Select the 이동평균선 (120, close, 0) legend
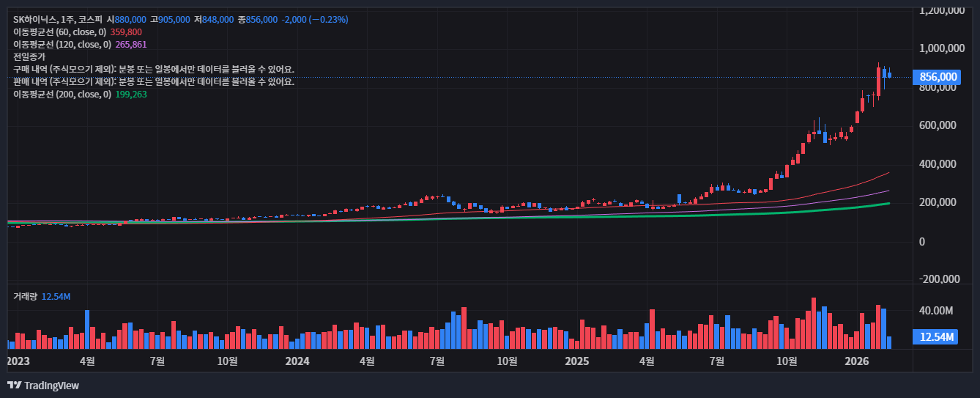 (62, 45)
